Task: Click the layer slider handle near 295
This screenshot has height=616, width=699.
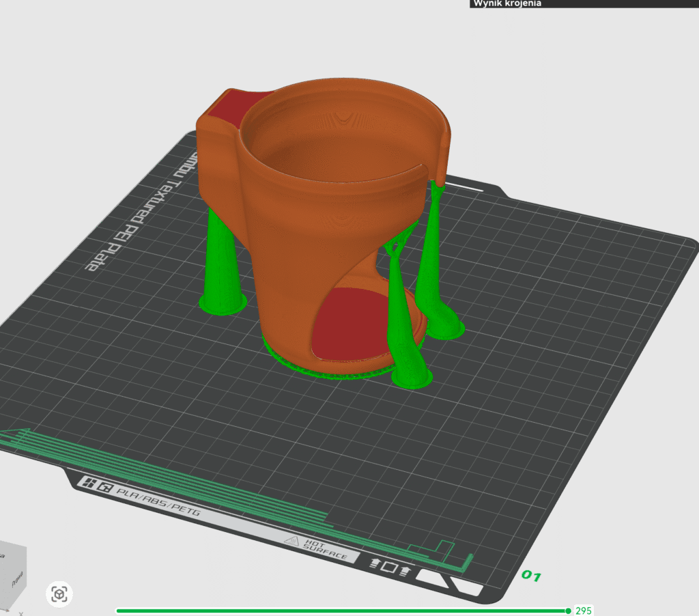Action: 568,611
